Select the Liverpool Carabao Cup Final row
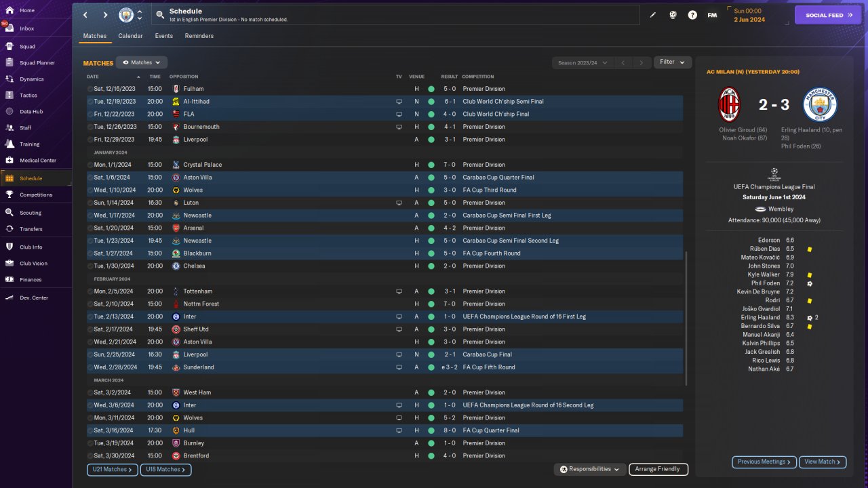Image resolution: width=868 pixels, height=488 pixels. 384,354
